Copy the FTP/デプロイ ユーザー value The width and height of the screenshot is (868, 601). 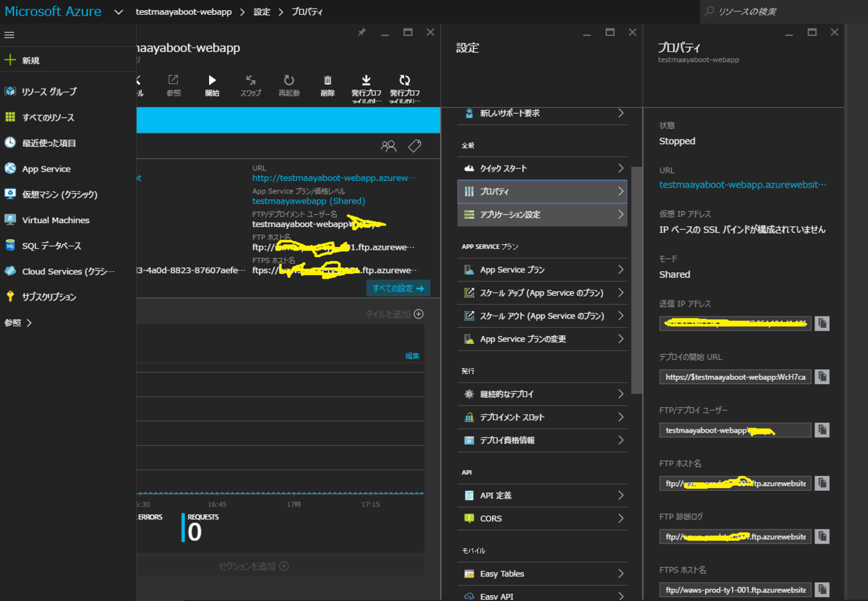point(822,430)
